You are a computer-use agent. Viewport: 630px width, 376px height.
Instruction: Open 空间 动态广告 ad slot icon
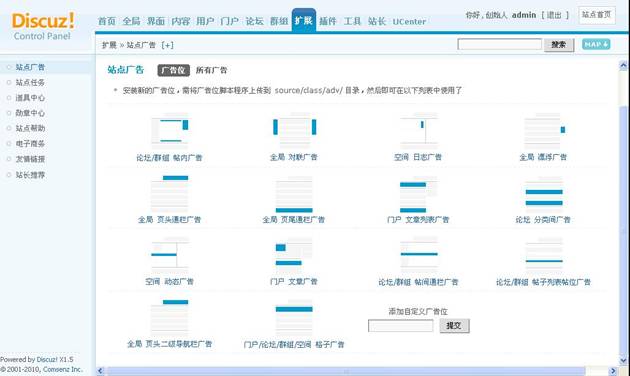(x=170, y=254)
